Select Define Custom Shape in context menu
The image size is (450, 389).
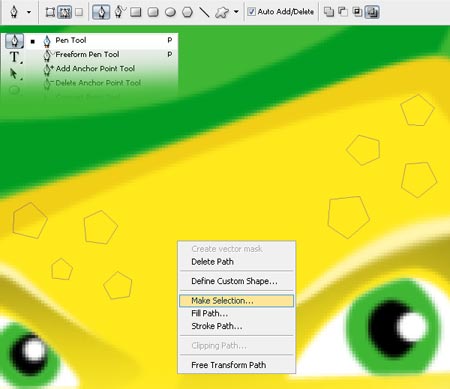point(236,281)
